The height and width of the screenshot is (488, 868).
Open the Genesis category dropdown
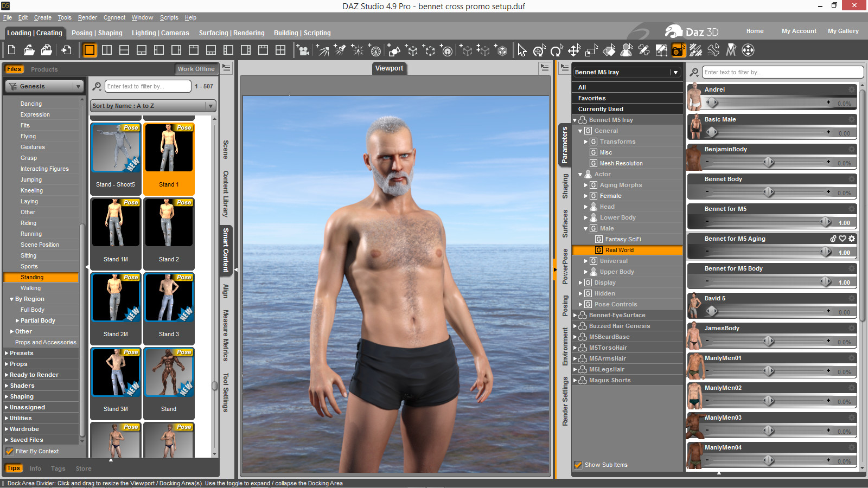coord(44,86)
